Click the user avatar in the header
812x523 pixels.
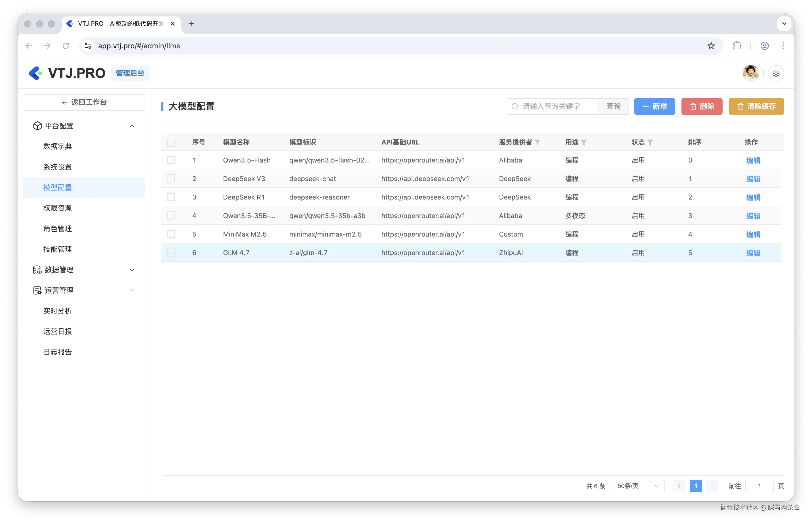point(751,73)
